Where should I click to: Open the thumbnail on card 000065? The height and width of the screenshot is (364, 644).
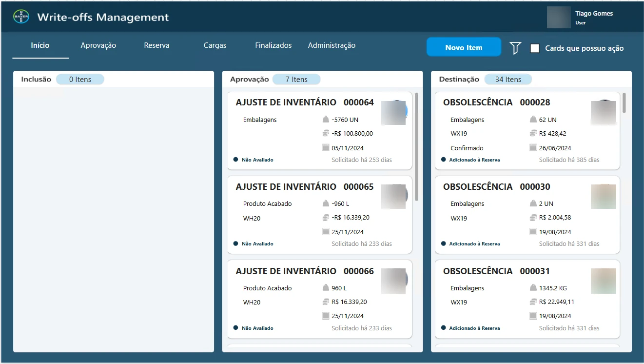tap(393, 197)
